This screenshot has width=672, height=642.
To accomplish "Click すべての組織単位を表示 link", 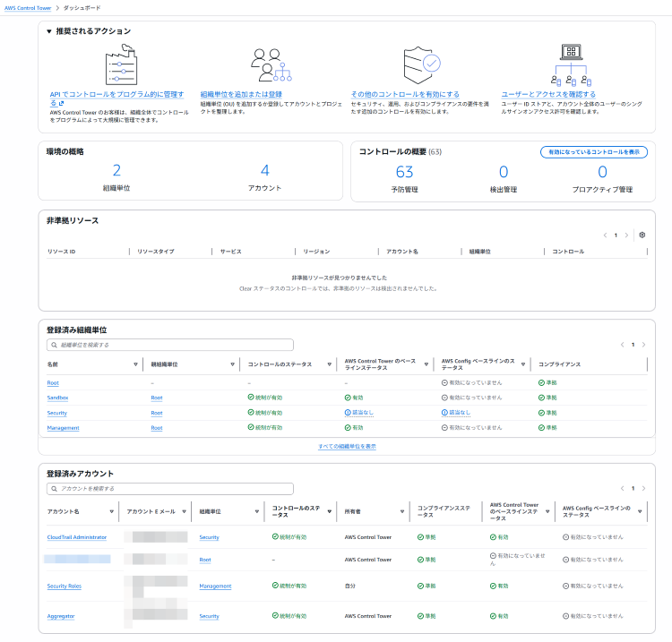I will (x=347, y=446).
